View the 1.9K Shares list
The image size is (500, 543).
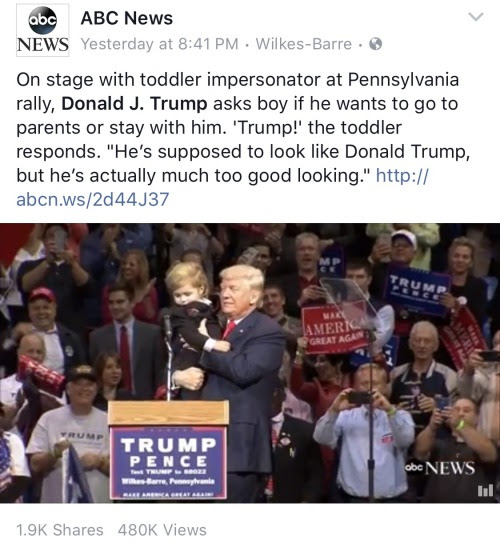(x=60, y=530)
